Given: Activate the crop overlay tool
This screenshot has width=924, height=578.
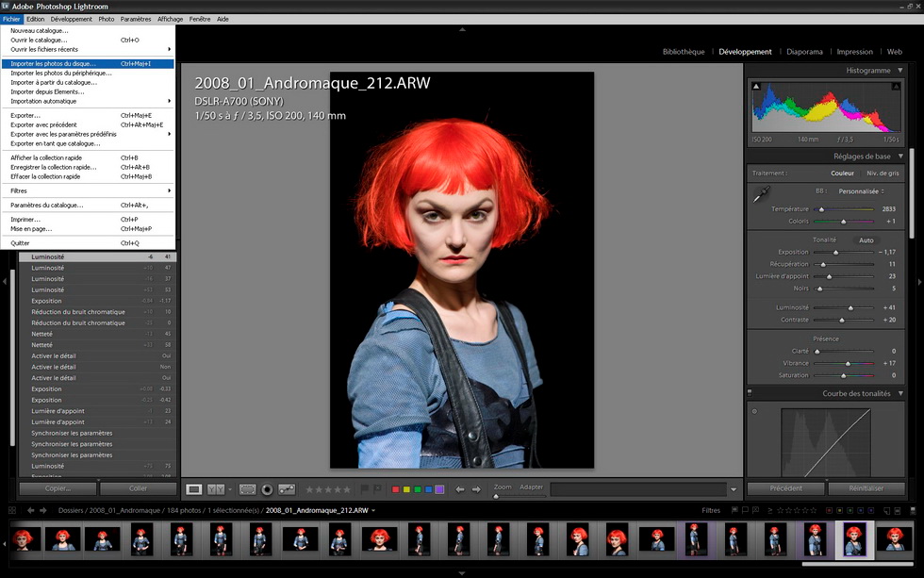Looking at the screenshot, I should (248, 489).
